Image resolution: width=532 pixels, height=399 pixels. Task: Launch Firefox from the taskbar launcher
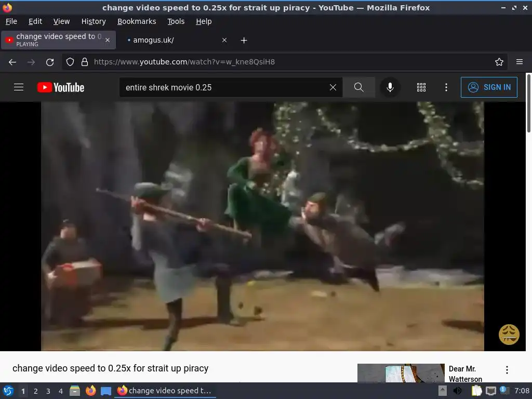[90, 391]
